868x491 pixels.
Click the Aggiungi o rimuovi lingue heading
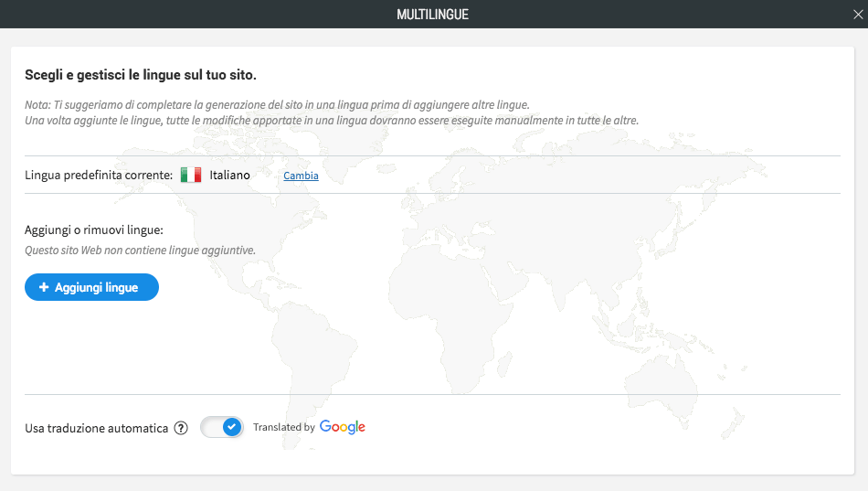(x=94, y=230)
